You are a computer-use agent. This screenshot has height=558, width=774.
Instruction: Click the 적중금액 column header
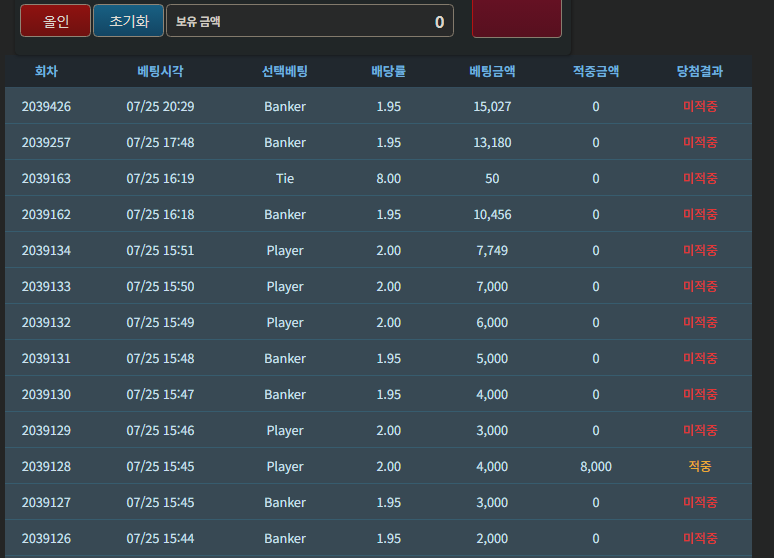[x=596, y=71]
